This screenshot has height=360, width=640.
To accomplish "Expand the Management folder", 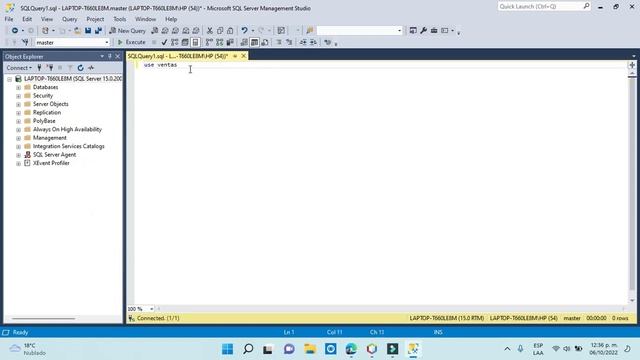I will coord(18,138).
